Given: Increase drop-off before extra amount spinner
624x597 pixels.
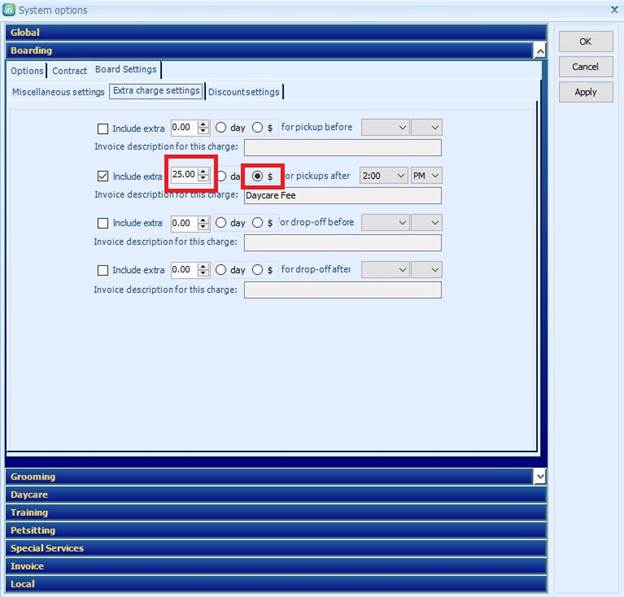Looking at the screenshot, I should 203,219.
